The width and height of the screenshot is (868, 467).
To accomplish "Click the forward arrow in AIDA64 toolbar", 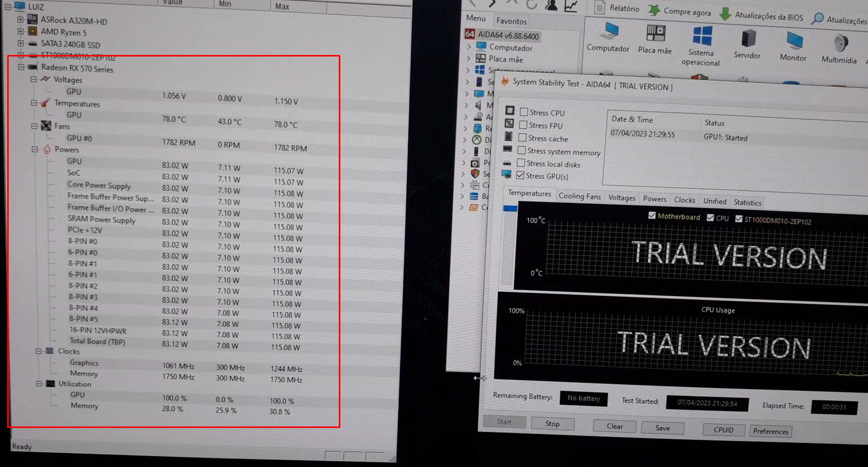I will pos(492,4).
